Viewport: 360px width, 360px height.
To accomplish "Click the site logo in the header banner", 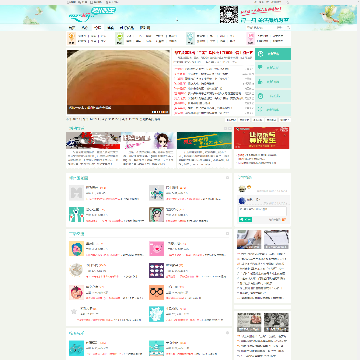I will (x=92, y=14).
